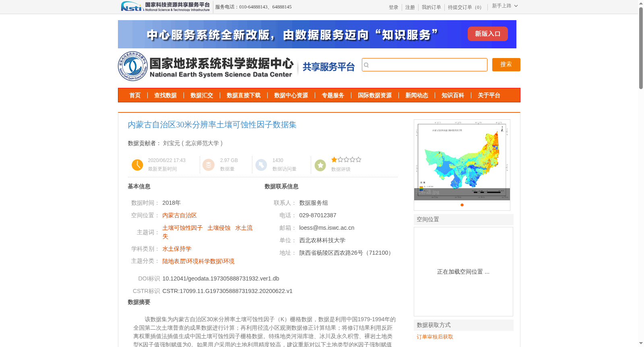This screenshot has width=644, height=347.
Task: Click the first filled orange rating star
Action: coord(334,160)
